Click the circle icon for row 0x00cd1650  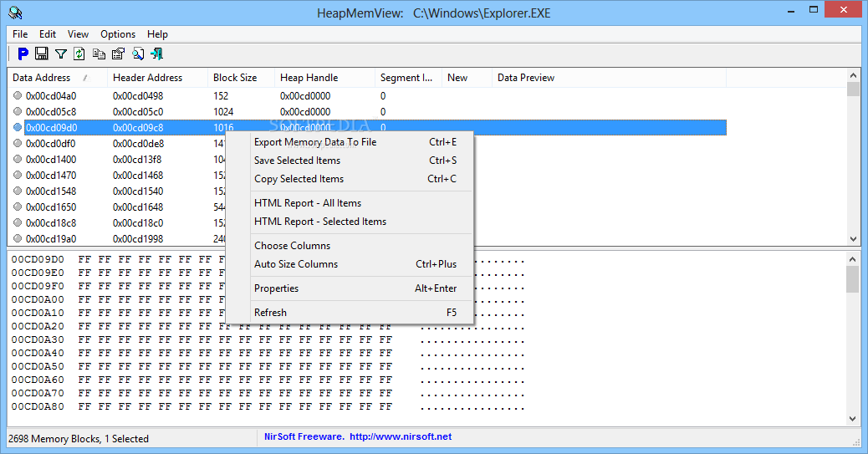coord(18,207)
